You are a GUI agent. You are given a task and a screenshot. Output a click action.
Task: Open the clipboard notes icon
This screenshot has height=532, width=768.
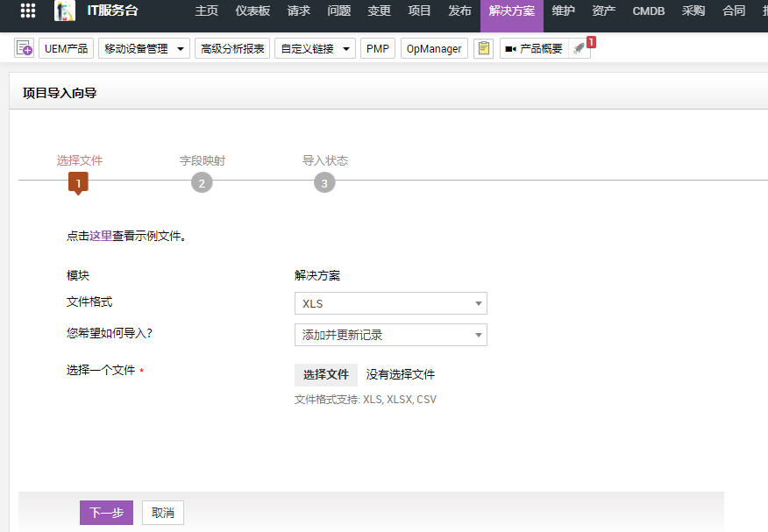[x=483, y=49]
